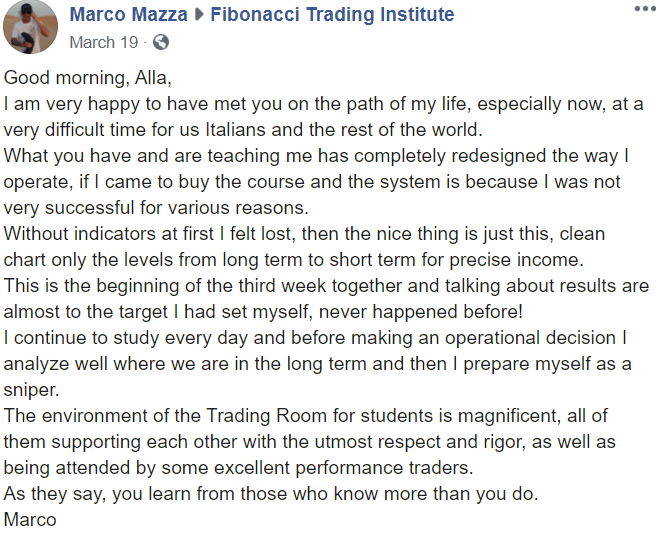
Task: Click the line beginning 'This is the beginning'
Action: (x=326, y=286)
